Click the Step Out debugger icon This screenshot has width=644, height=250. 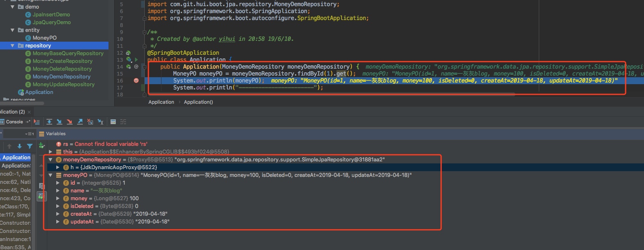80,122
